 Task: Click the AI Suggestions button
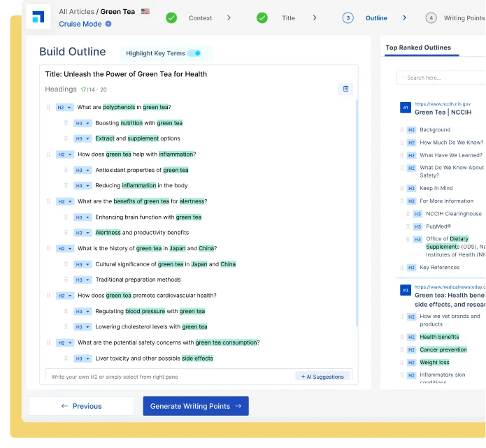pyautogui.click(x=322, y=377)
